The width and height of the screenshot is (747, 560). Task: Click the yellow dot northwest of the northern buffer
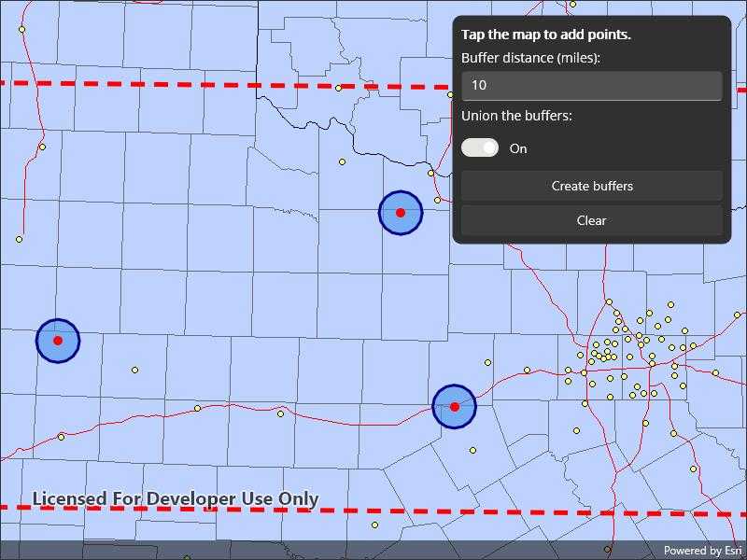click(342, 162)
